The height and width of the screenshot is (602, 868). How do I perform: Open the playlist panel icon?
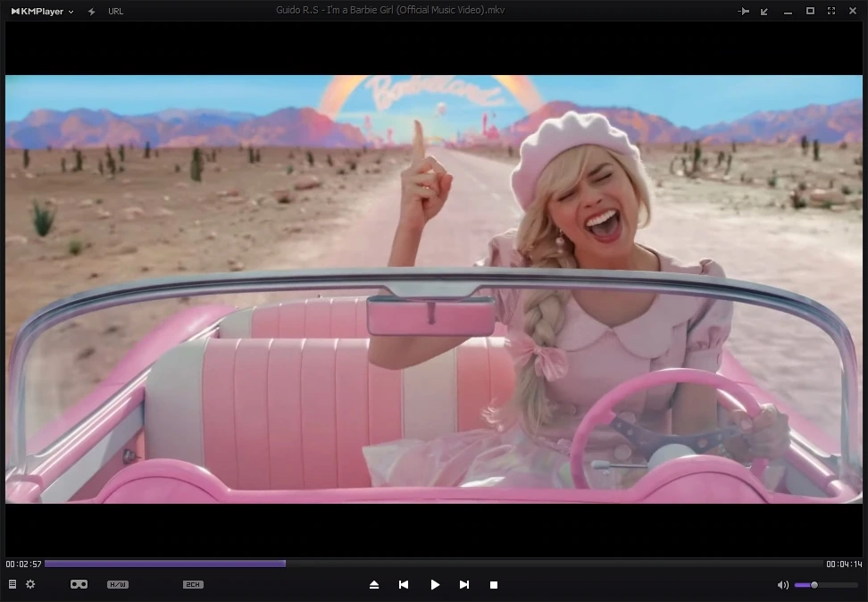pos(13,584)
